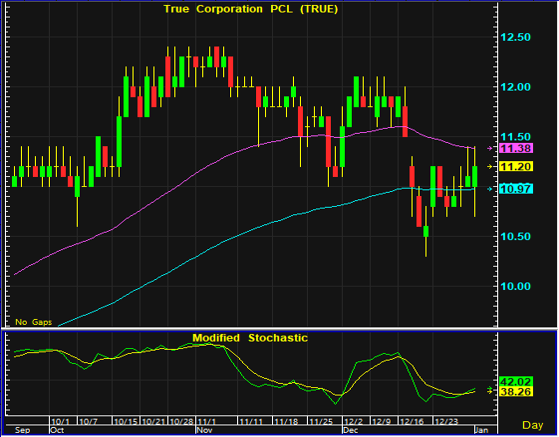Click the cyan 10.97 moving average label

click(517, 189)
